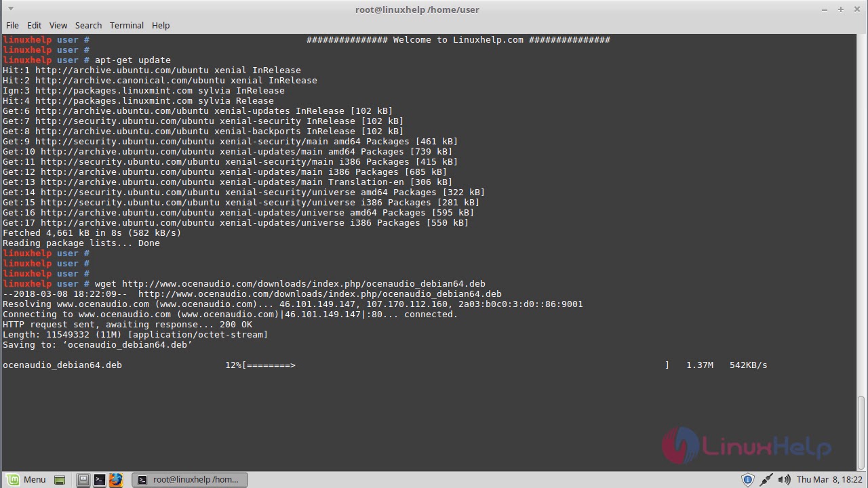The width and height of the screenshot is (868, 488).
Task: Click the 'Reading package lists... Done' line
Action: (x=81, y=243)
